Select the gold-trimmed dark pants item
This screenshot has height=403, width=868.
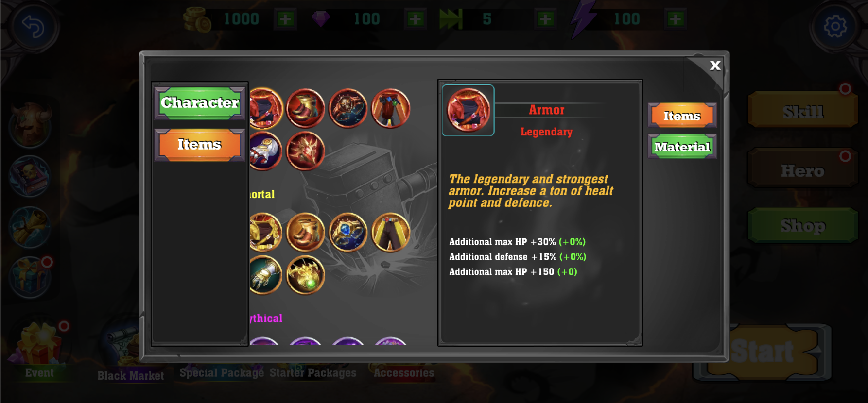[391, 232]
